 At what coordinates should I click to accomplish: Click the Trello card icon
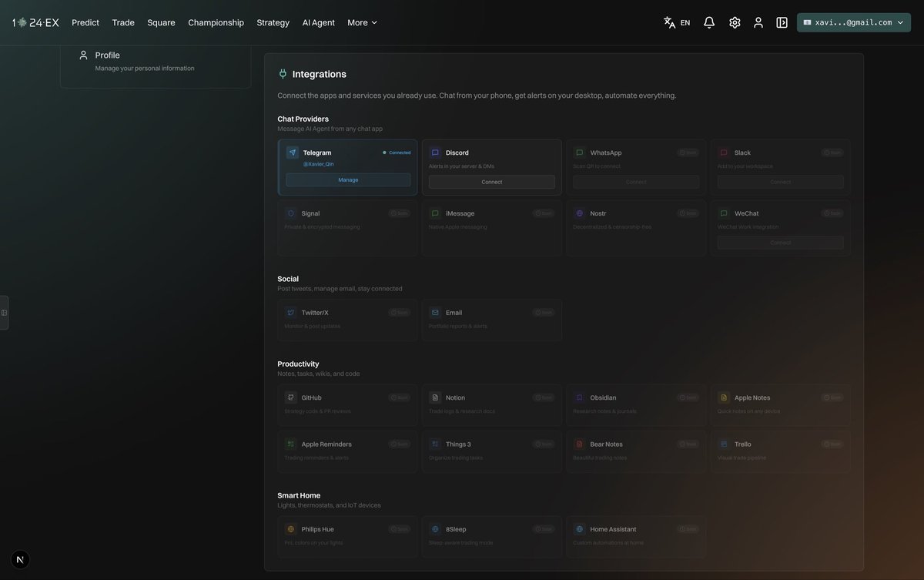(724, 444)
